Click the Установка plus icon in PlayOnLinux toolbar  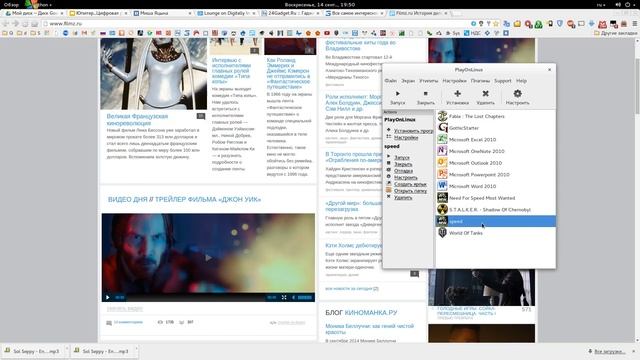[x=458, y=93]
